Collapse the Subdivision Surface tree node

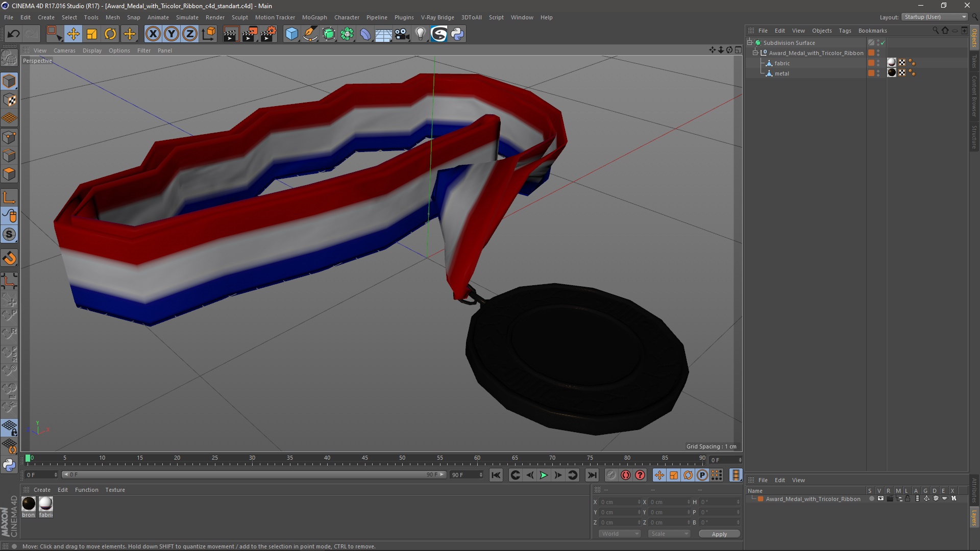coord(750,43)
